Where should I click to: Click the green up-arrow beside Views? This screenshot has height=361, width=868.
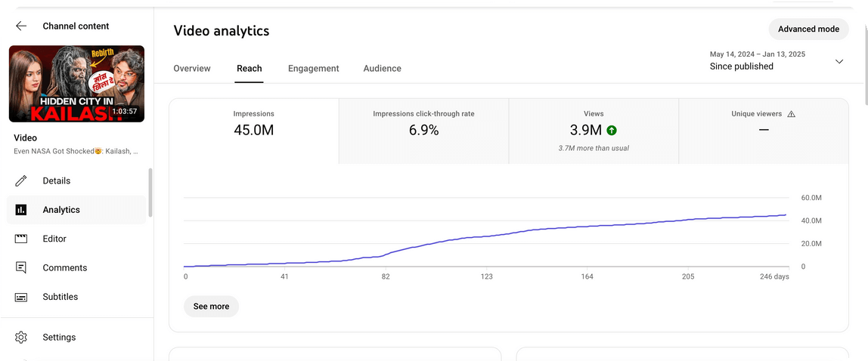pyautogui.click(x=611, y=130)
